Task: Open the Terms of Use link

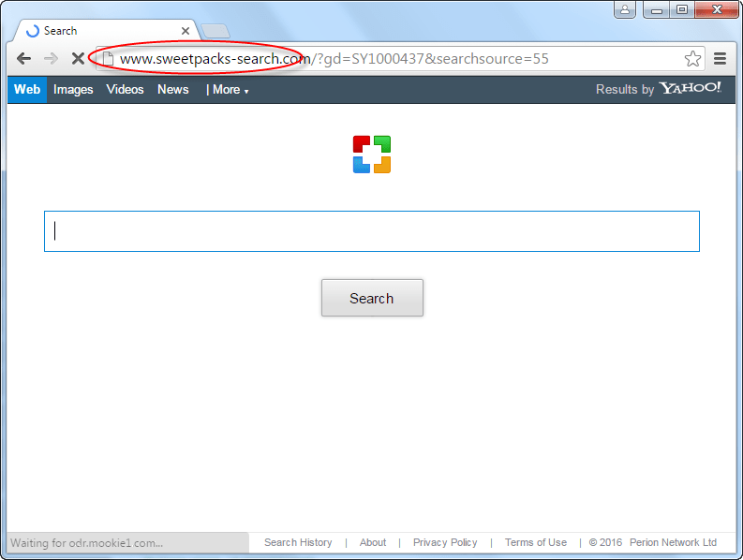Action: (535, 542)
